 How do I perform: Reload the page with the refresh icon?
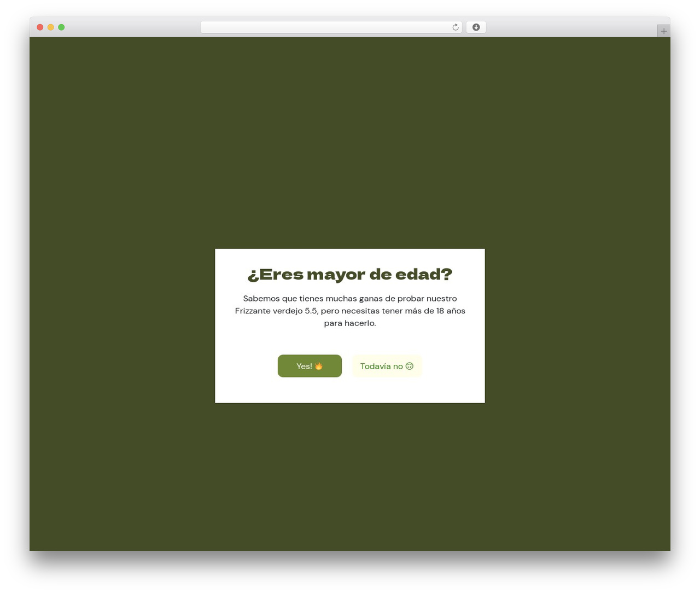[455, 27]
